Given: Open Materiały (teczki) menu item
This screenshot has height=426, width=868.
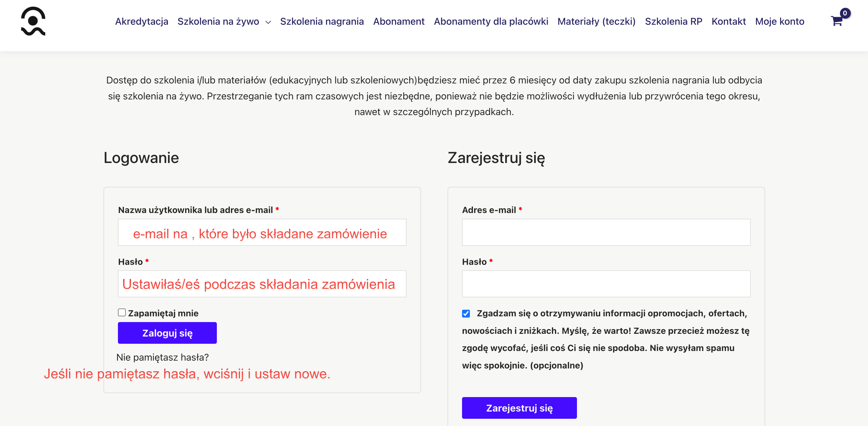Looking at the screenshot, I should click(x=597, y=21).
